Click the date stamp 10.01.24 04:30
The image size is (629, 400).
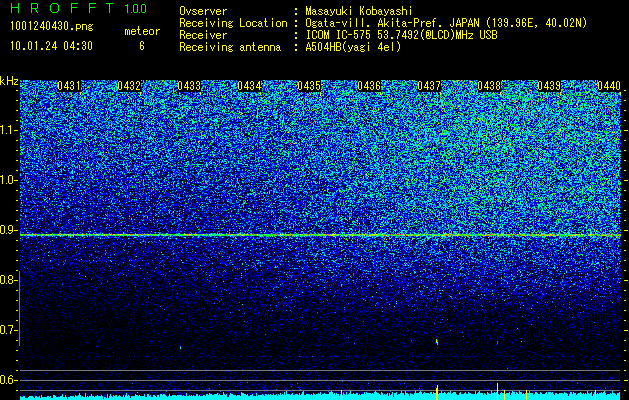[x=51, y=46]
